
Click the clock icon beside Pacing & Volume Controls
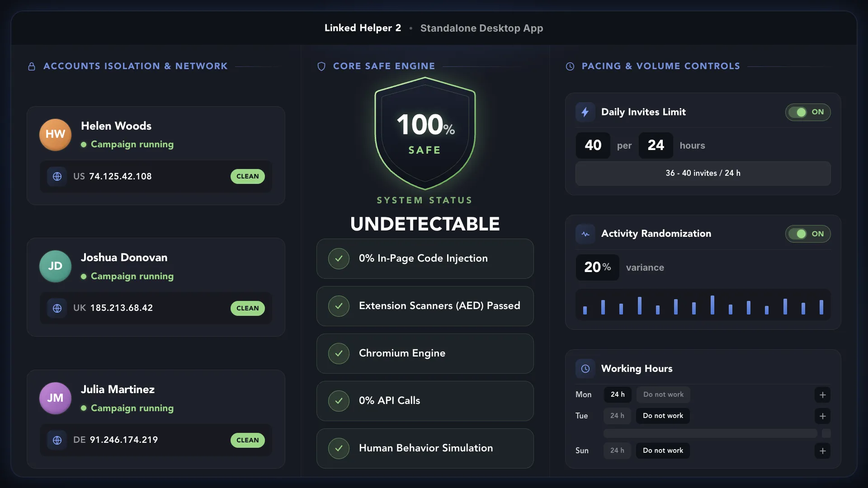[x=570, y=66]
